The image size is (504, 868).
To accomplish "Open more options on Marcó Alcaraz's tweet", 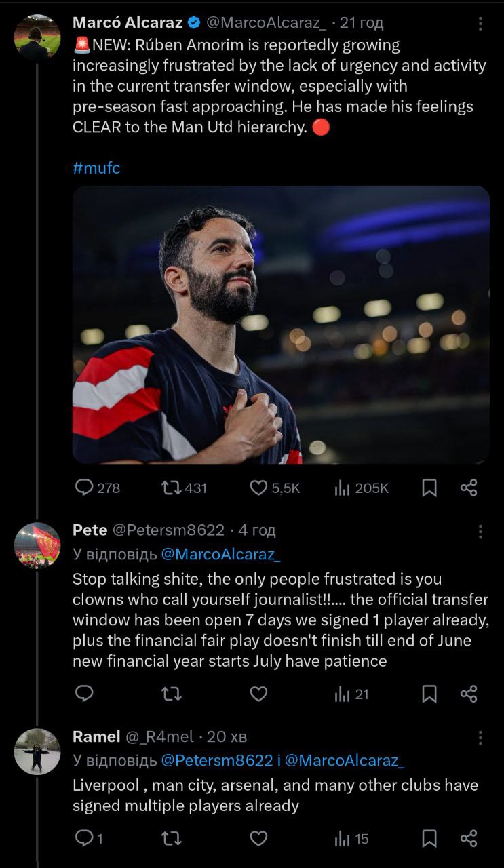I will pyautogui.click(x=480, y=24).
